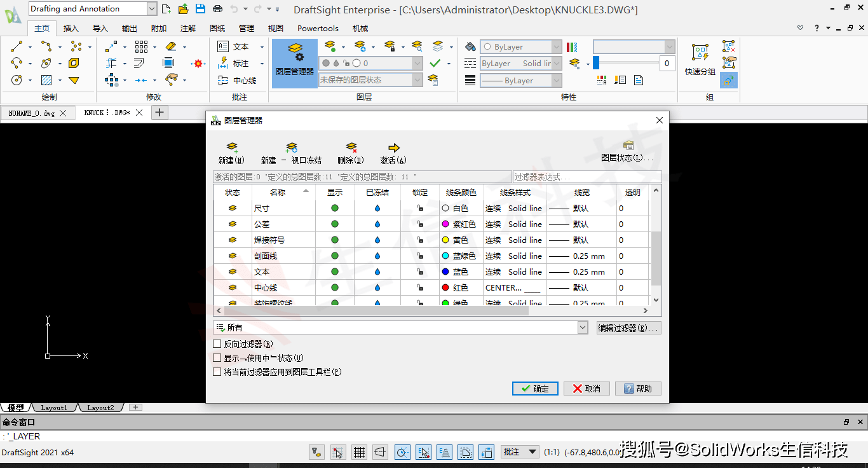Open the Drafting and Annotation workspace dropdown
Screen dimensions: 868x468
coord(151,8)
